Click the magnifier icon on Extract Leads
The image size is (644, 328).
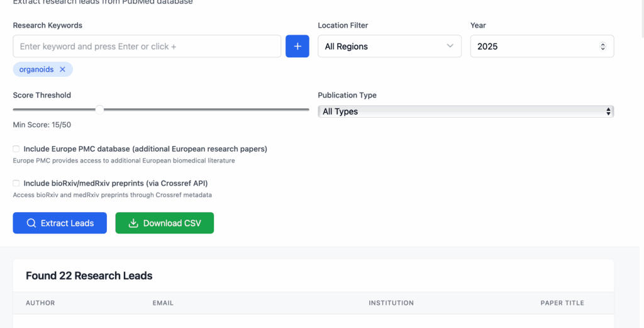(x=31, y=223)
